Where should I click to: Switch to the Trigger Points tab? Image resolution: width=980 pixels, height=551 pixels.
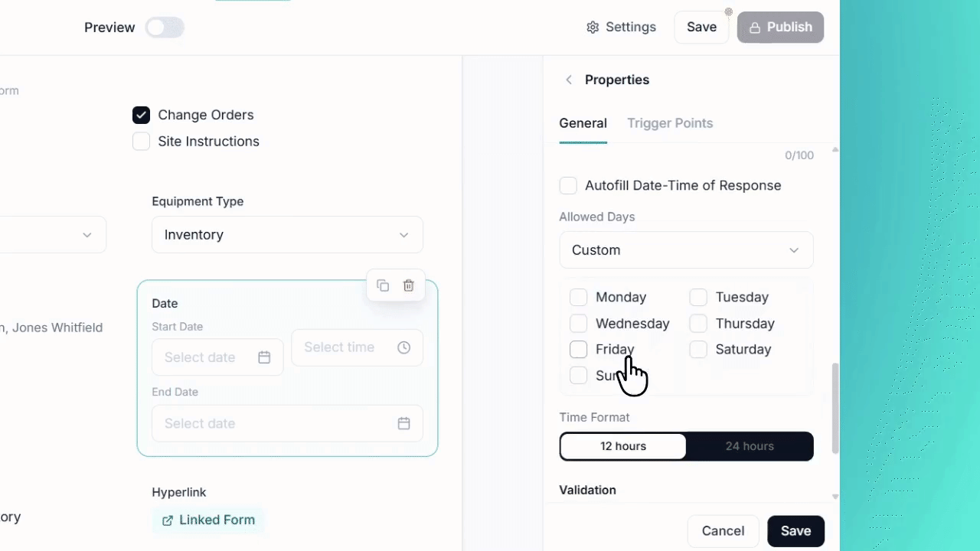tap(670, 123)
